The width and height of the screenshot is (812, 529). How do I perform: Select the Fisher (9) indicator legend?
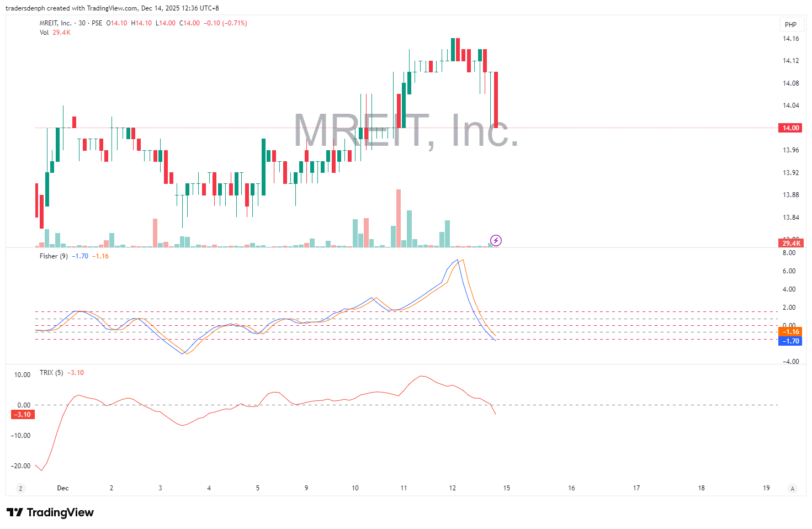(54, 256)
